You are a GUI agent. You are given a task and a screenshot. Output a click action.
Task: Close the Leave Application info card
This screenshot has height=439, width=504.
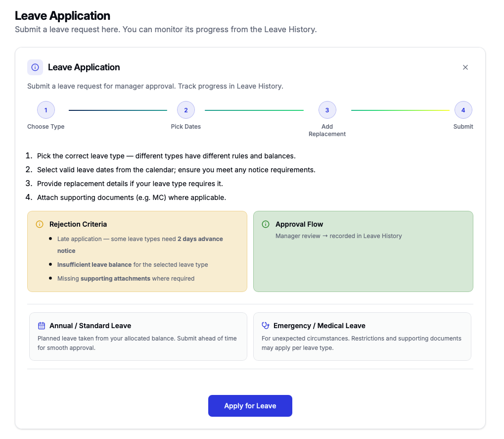pyautogui.click(x=465, y=67)
